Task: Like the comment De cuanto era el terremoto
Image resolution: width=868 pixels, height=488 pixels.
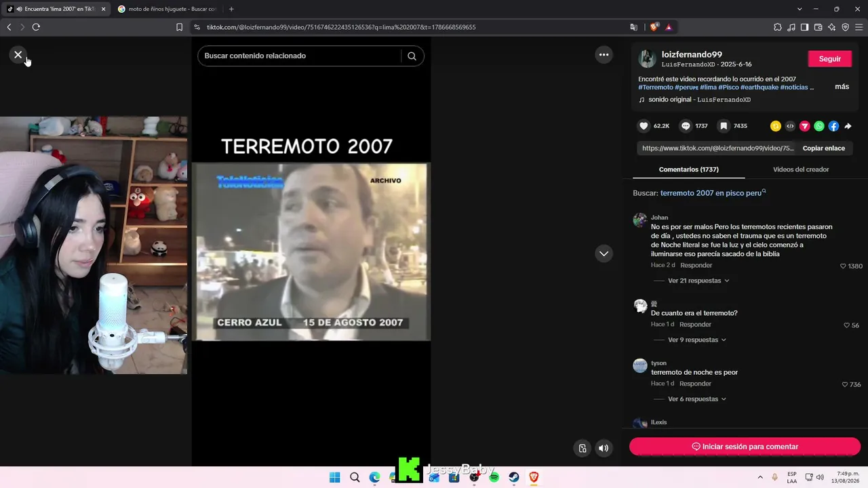Action: pyautogui.click(x=846, y=325)
